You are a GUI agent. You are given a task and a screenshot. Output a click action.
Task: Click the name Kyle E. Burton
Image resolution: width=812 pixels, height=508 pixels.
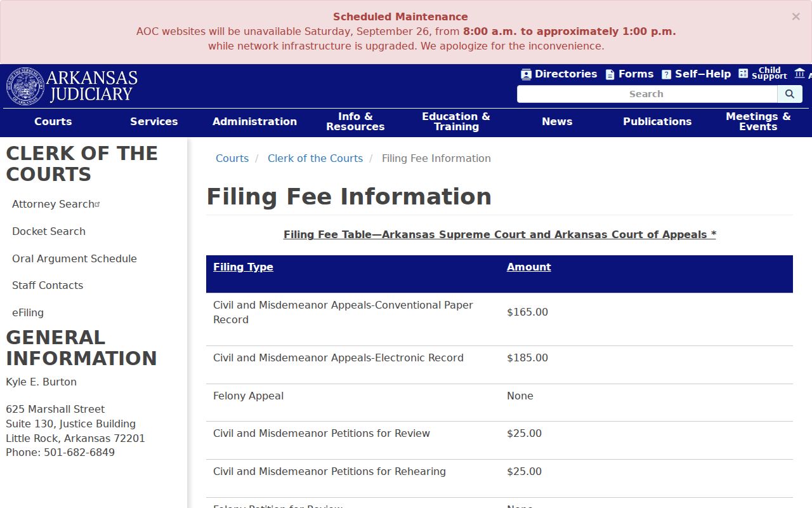coord(41,382)
